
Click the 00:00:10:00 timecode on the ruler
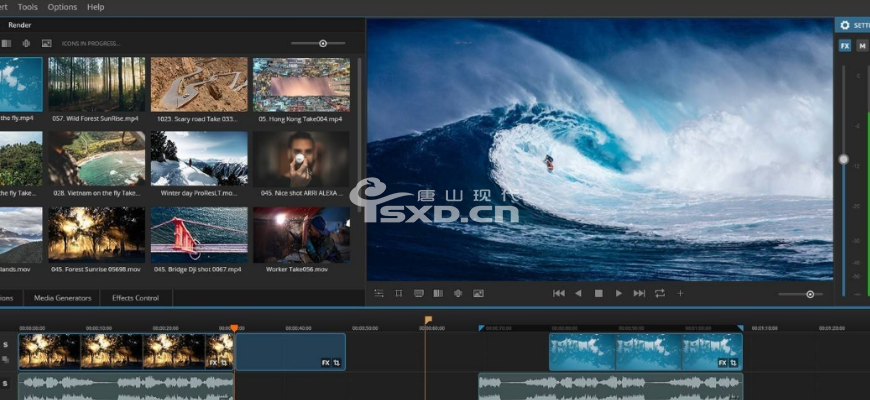[x=99, y=328]
